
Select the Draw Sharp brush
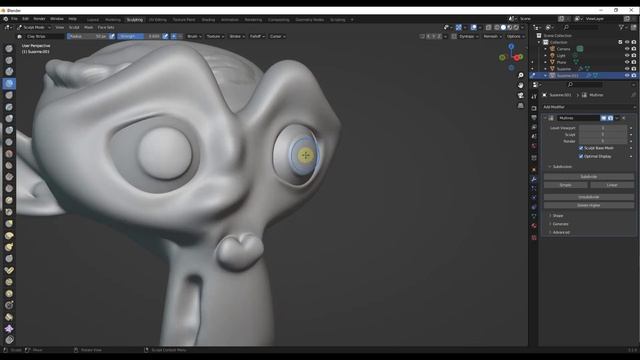click(x=9, y=60)
